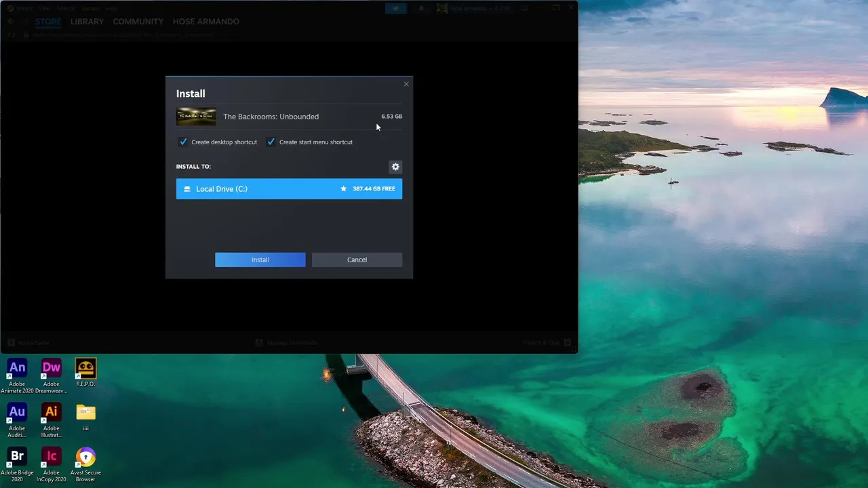Open the iiiii folder on the desktop
The image size is (868, 488).
pos(86,416)
